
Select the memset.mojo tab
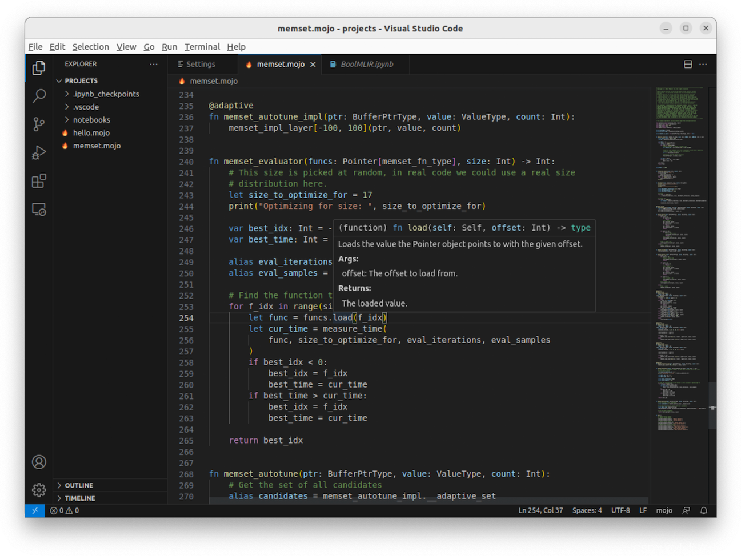click(x=280, y=65)
